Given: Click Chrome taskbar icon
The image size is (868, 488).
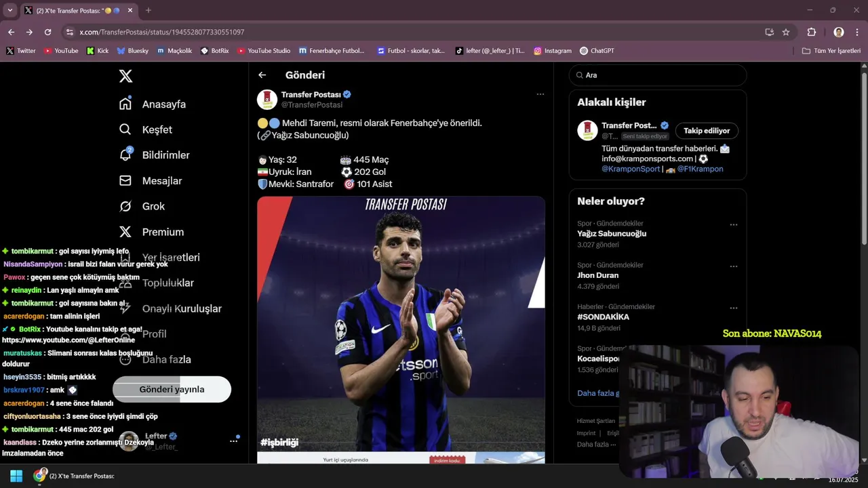Looking at the screenshot, I should tap(40, 476).
